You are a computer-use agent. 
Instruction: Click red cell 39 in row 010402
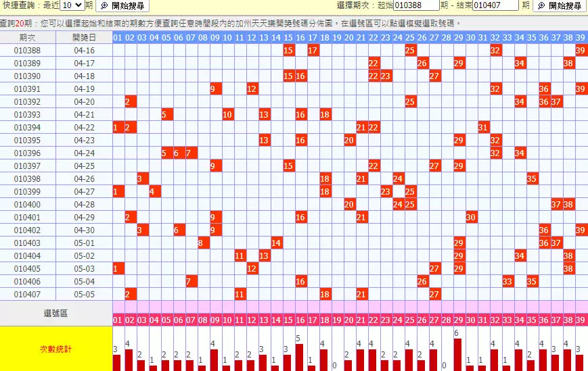[581, 230]
